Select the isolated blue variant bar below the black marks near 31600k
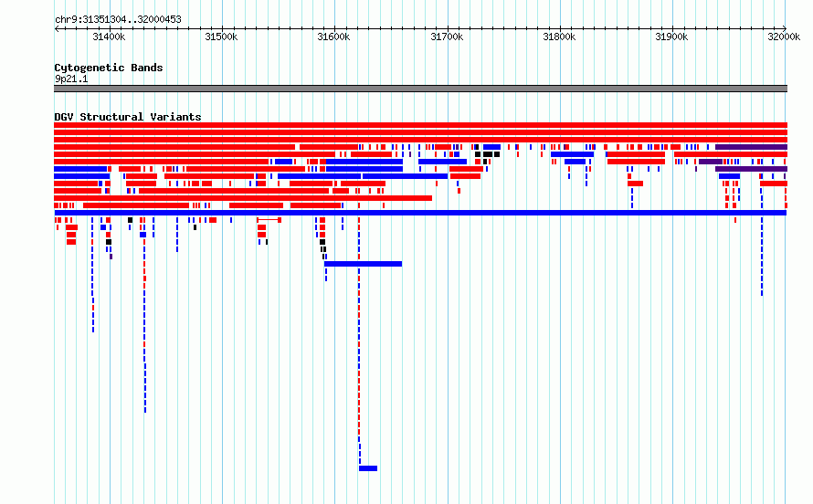Screen dimensions: 813x504 coord(363,264)
